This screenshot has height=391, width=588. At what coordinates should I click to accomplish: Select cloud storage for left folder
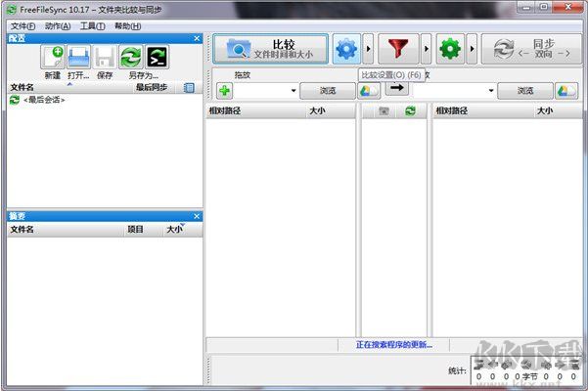click(369, 91)
